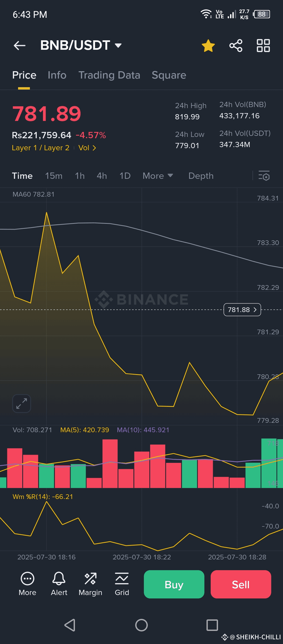Open the More menu icon in bottom bar
Viewport: 283px width, 644px height.
[x=28, y=584]
